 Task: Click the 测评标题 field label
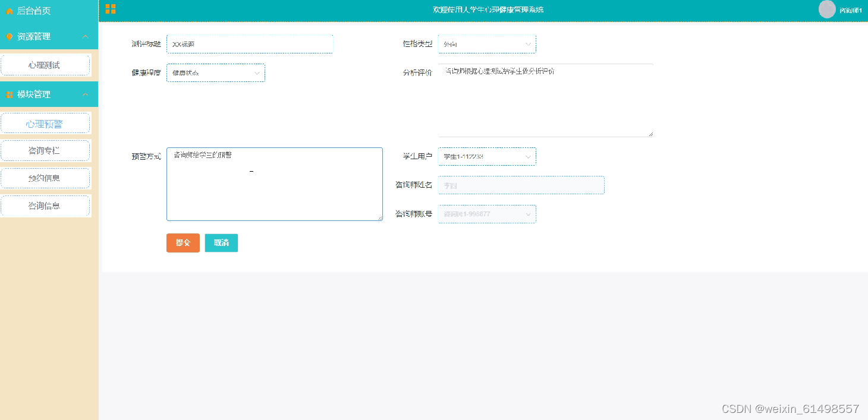[x=146, y=44]
